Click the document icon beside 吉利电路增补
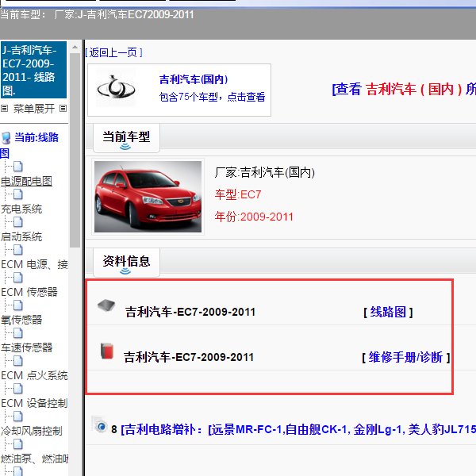This screenshot has width=476, height=476. 100,424
